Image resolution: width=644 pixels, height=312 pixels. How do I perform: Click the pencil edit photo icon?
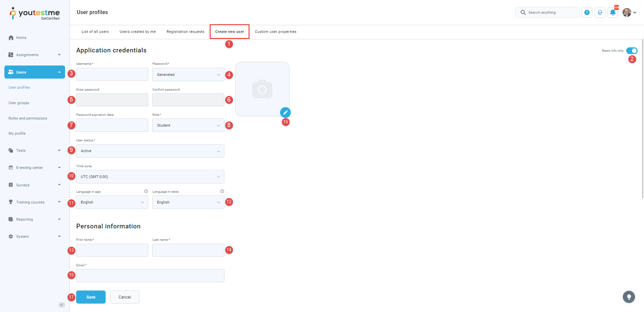pos(285,113)
